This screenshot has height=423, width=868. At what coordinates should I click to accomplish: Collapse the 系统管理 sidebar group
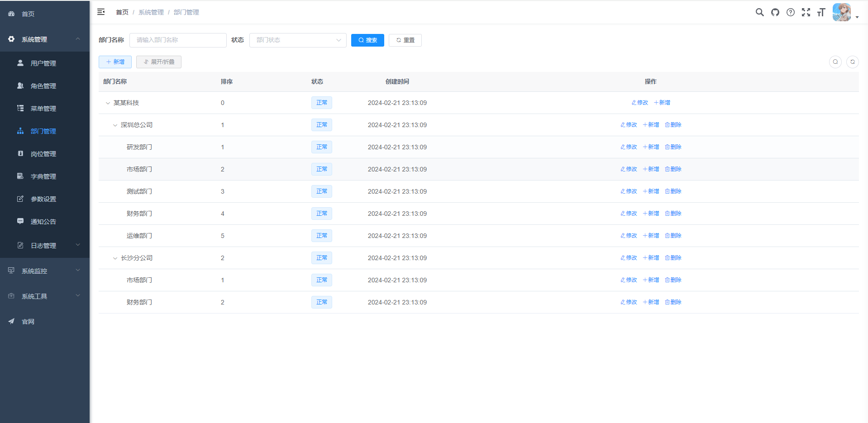[45, 39]
